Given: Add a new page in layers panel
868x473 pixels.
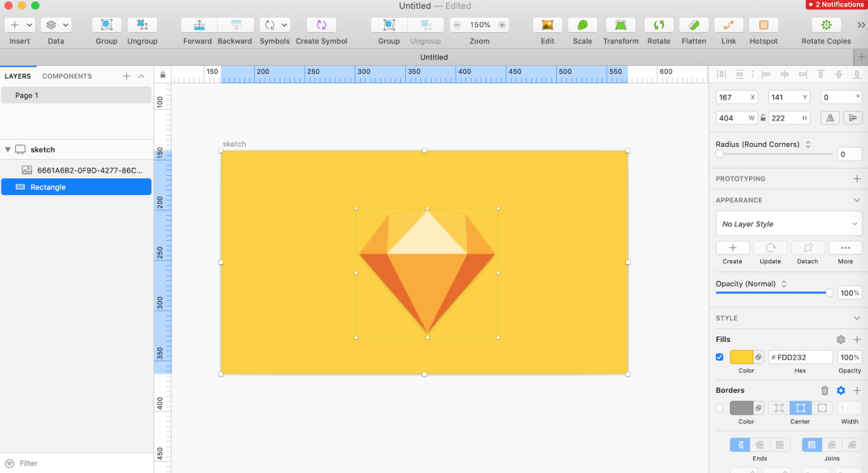Looking at the screenshot, I should [126, 76].
